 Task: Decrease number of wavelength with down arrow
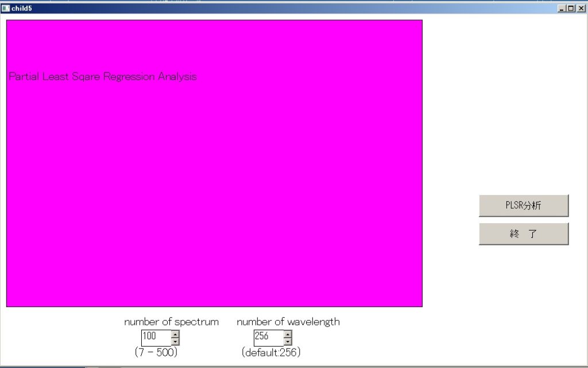[x=288, y=342]
